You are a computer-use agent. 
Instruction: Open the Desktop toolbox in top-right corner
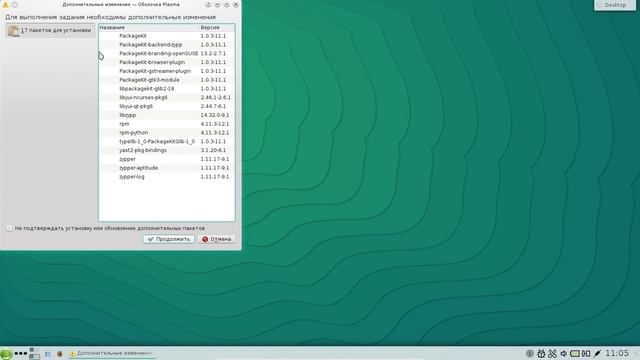pyautogui.click(x=615, y=5)
